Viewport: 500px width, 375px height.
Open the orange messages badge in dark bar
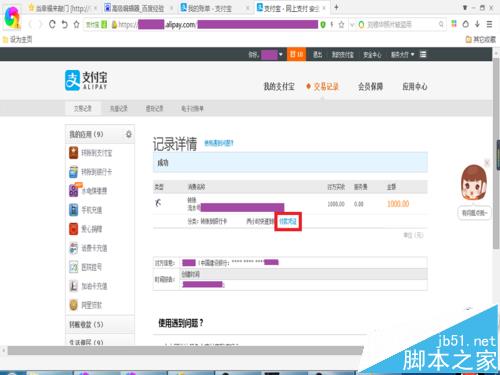pos(296,54)
